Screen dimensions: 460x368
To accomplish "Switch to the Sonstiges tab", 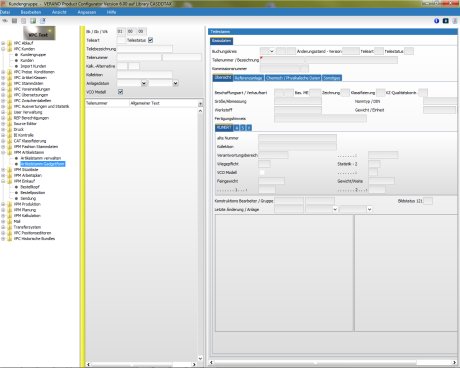I will click(332, 78).
